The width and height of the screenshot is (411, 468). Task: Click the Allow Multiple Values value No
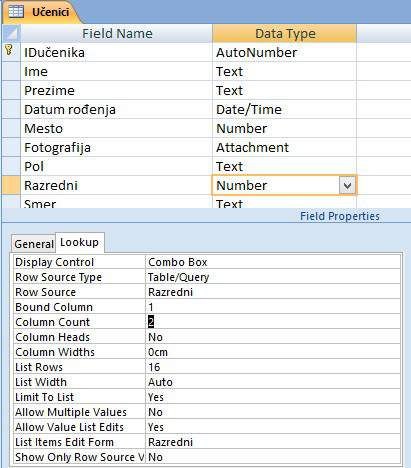click(273, 412)
